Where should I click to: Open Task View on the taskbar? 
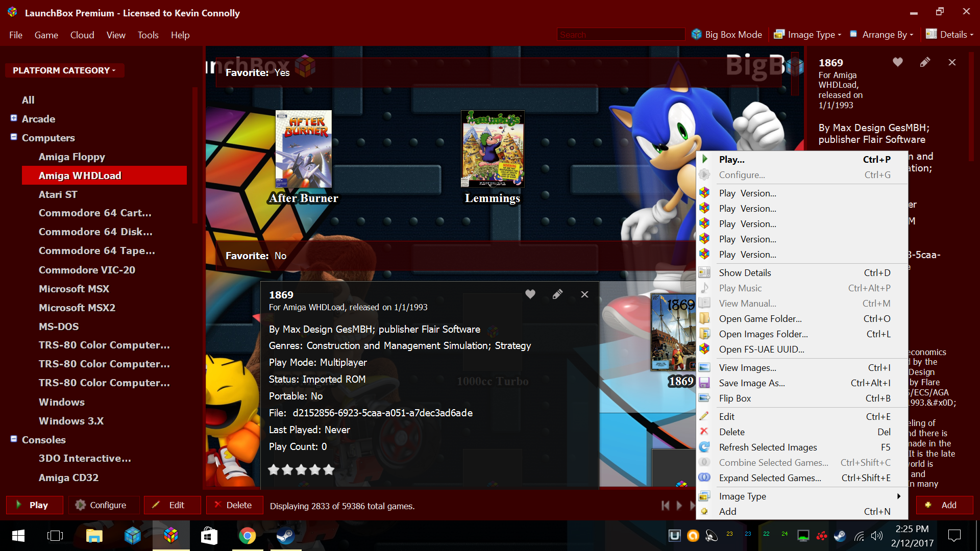click(55, 536)
